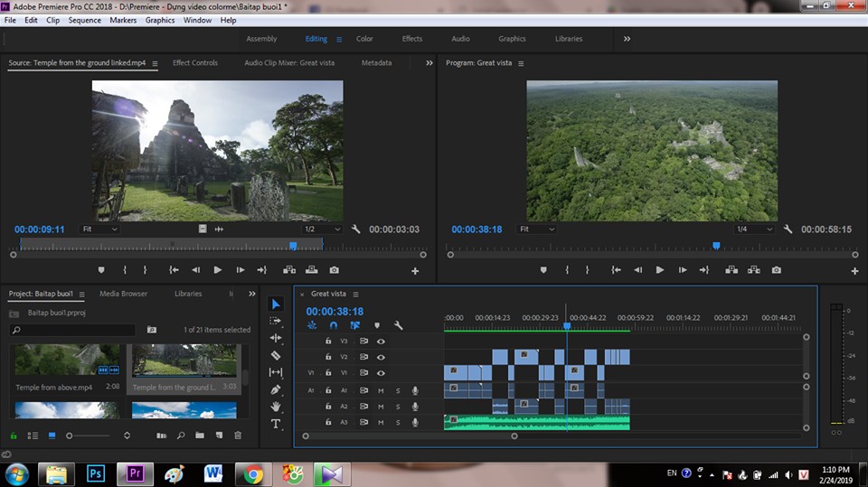Adjust Project panel thumbnail zoom slider
Image resolution: width=868 pixels, height=487 pixels.
(70, 436)
